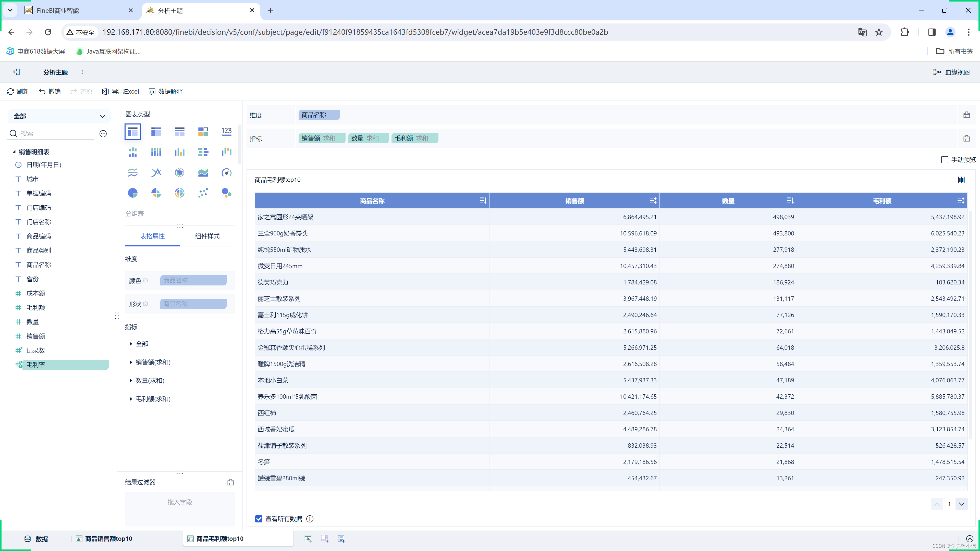Open the 商品销售额top10 bottom tab
980x551 pixels.
[104, 539]
